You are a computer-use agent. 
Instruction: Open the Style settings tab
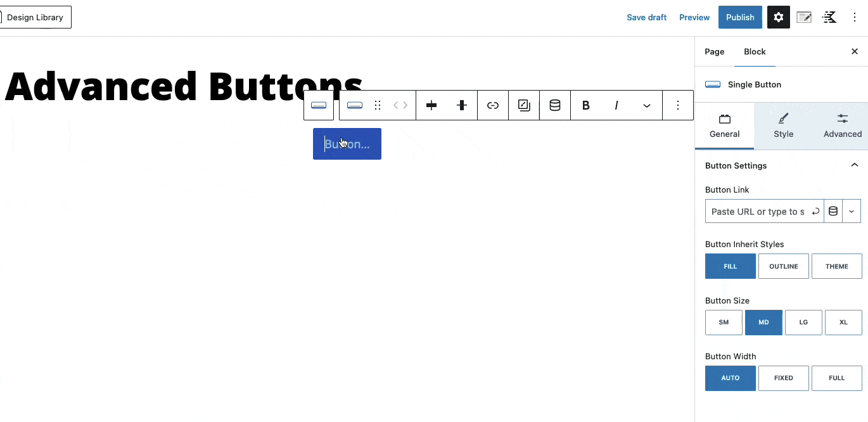click(784, 125)
